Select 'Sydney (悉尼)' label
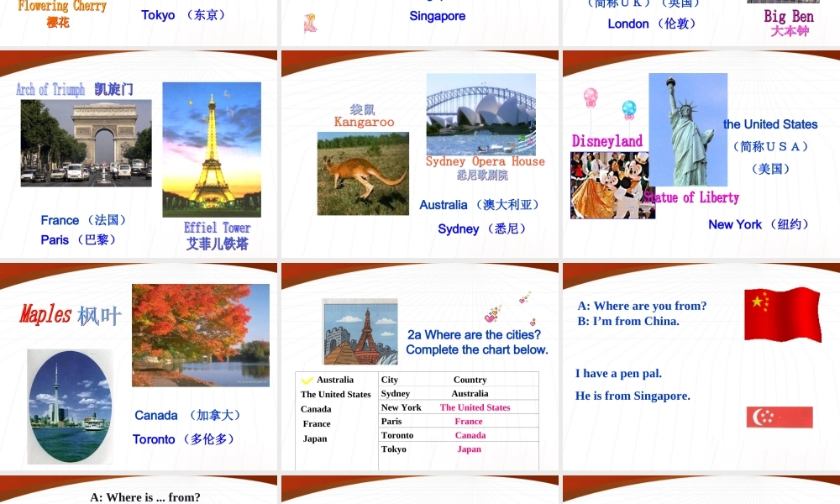This screenshot has width=840, height=504. pyautogui.click(x=481, y=228)
